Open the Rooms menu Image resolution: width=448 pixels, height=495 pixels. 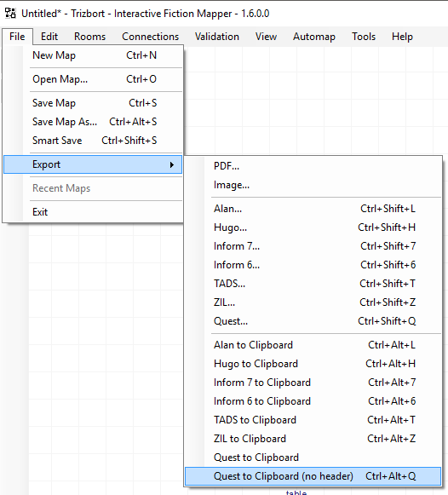click(89, 37)
